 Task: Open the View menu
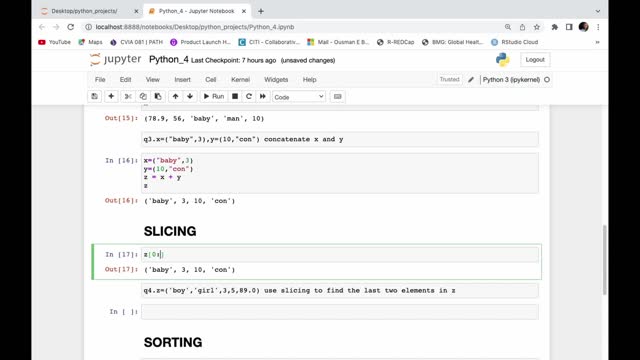[153, 80]
